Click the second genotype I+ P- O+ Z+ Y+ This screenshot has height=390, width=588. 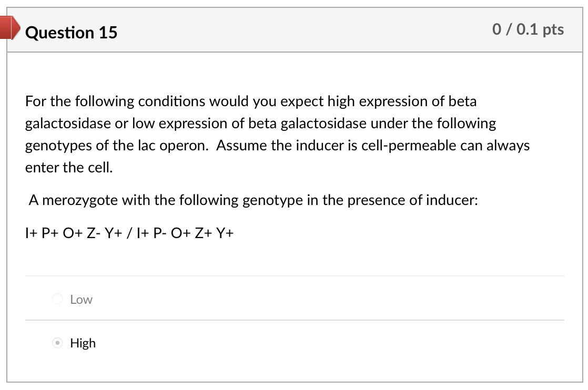tap(185, 233)
